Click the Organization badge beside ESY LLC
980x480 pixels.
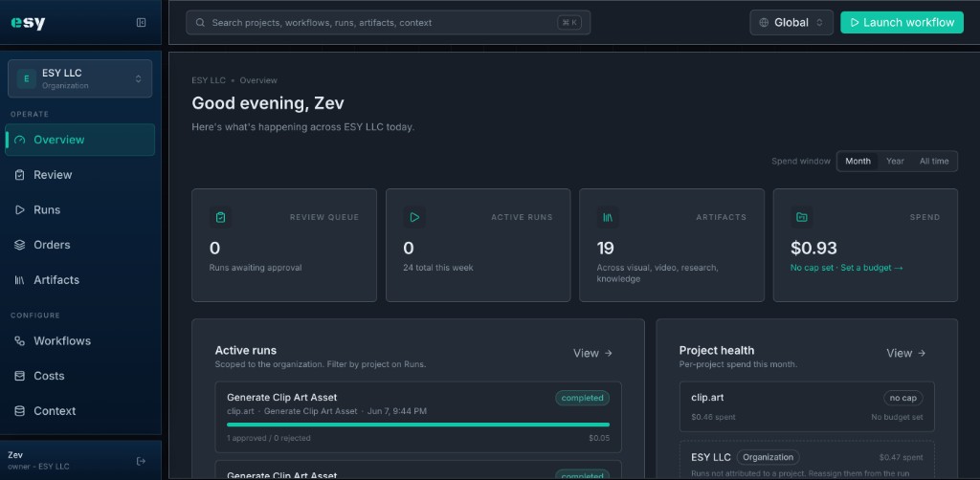pos(768,457)
